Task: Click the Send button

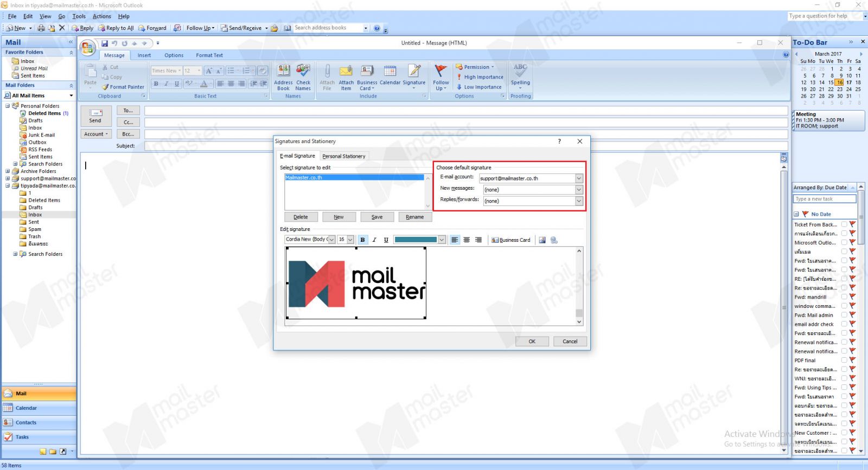Action: (x=95, y=116)
